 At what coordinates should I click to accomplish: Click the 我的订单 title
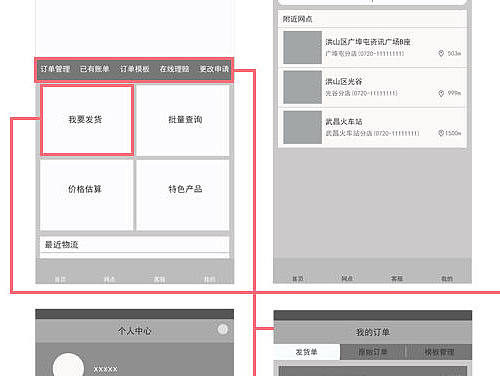click(x=373, y=332)
